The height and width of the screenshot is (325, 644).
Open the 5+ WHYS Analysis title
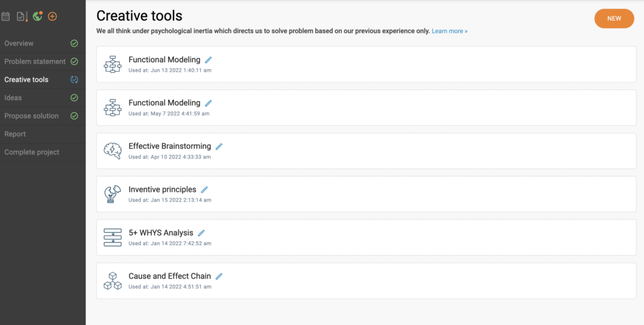coord(160,233)
